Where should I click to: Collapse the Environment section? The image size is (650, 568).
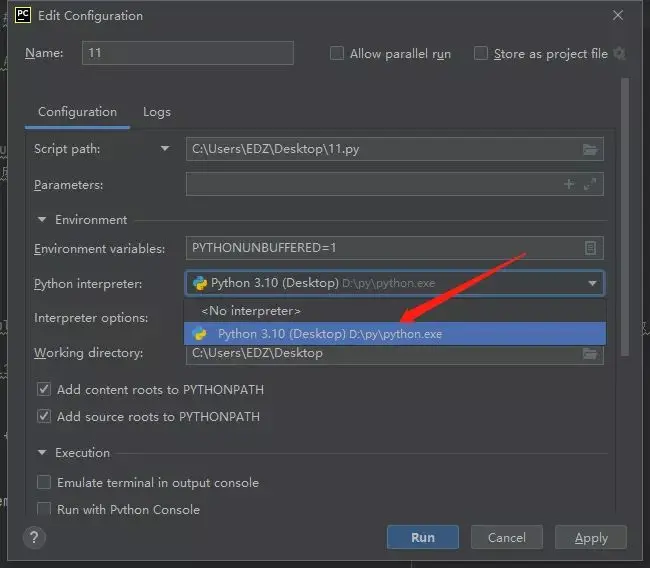(42, 219)
